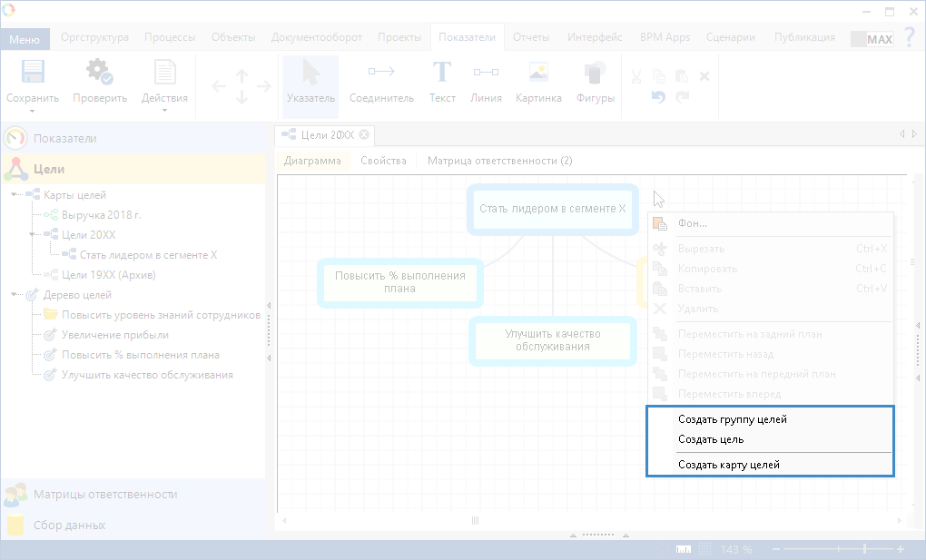Pick the Линия line tool

(486, 74)
